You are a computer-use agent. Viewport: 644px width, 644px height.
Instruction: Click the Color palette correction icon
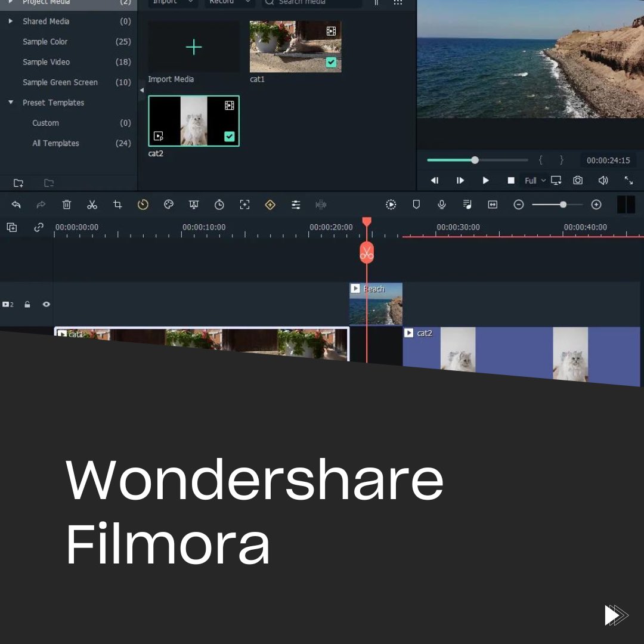click(x=169, y=205)
